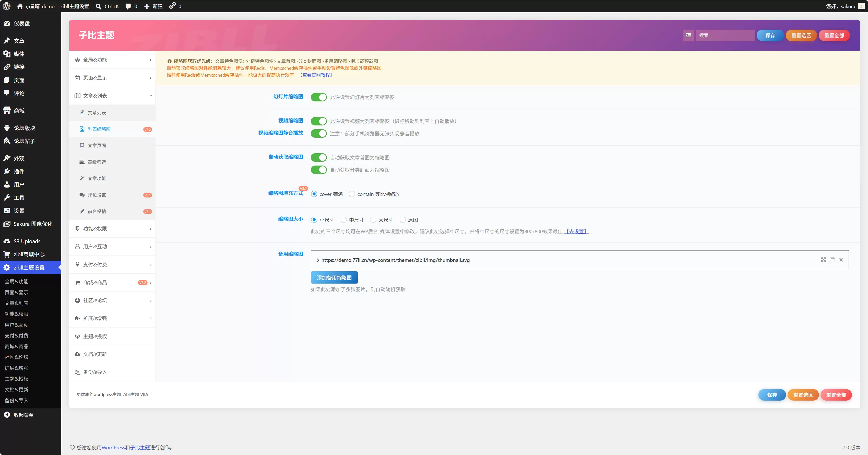The width and height of the screenshot is (868, 455).
Task: Click the WordPress logo icon in admin bar
Action: (6, 6)
